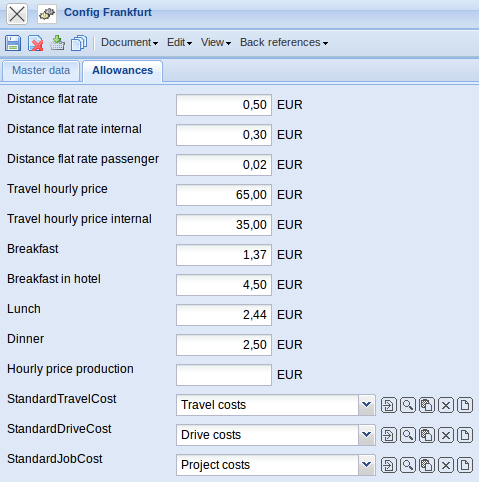Expand the Drive costs dropdown arrow
479x482 pixels.
[367, 435]
